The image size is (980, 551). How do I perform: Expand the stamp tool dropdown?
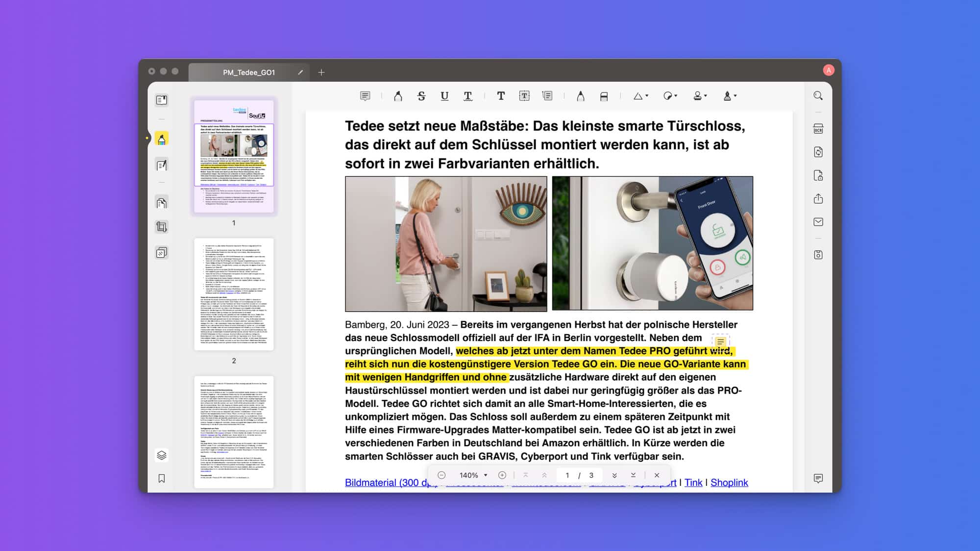(x=700, y=96)
